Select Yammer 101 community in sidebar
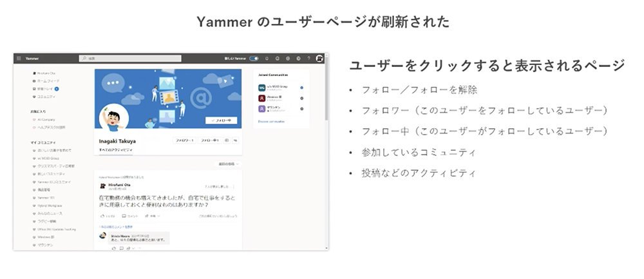The image size is (644, 279). (x=43, y=198)
